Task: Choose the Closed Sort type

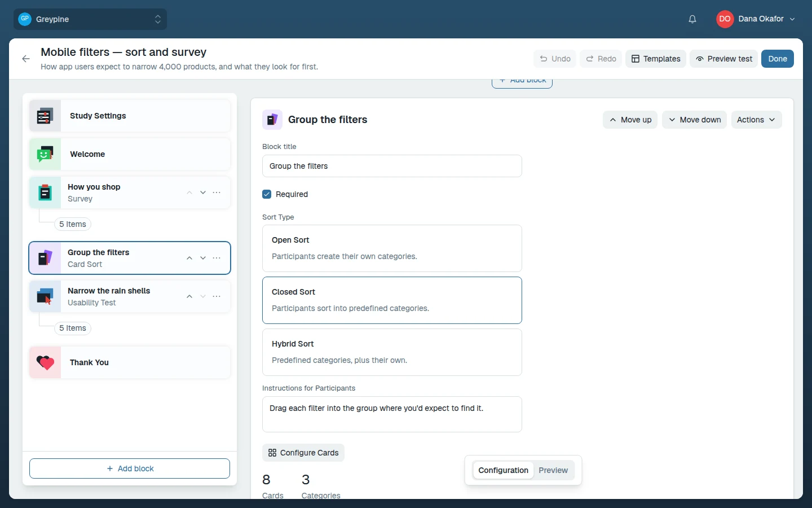Action: (392, 300)
